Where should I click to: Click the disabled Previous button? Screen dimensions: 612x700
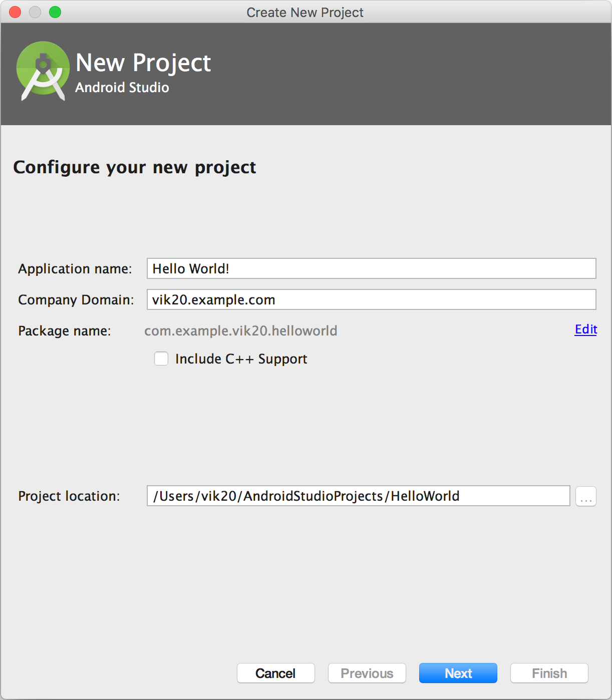point(367,673)
